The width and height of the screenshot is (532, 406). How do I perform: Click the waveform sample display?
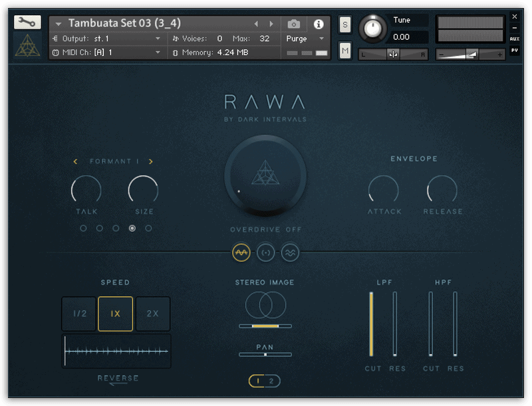(x=116, y=351)
